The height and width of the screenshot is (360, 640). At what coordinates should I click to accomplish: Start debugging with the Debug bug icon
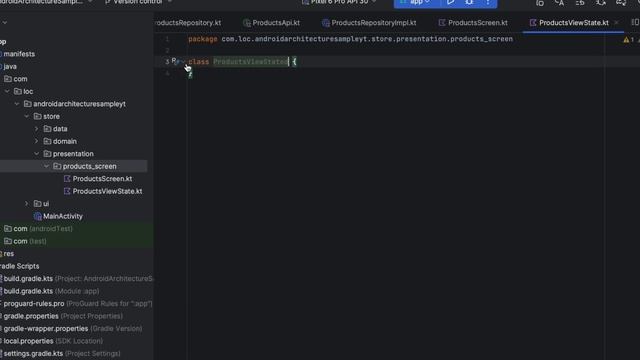point(469,2)
